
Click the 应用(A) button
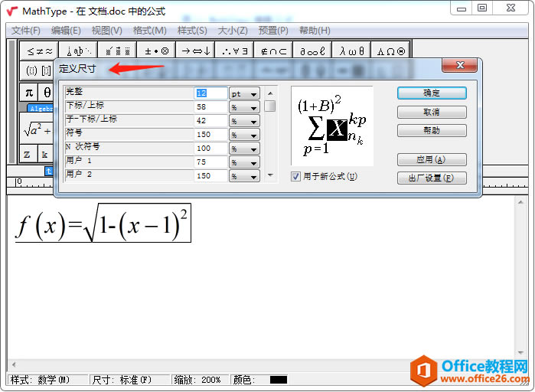pyautogui.click(x=432, y=159)
